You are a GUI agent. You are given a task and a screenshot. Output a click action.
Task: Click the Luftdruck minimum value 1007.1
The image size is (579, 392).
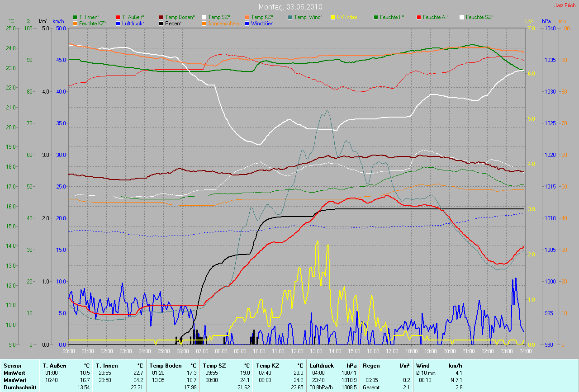[349, 372]
